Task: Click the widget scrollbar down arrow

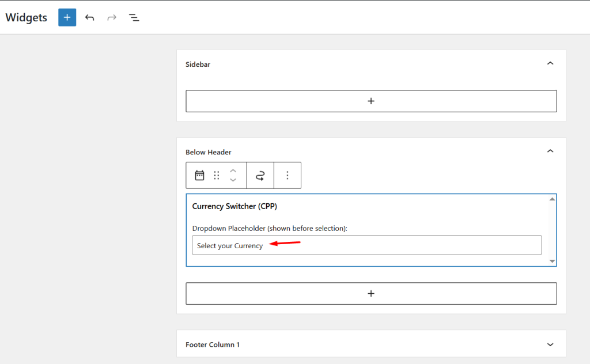Action: click(x=553, y=261)
